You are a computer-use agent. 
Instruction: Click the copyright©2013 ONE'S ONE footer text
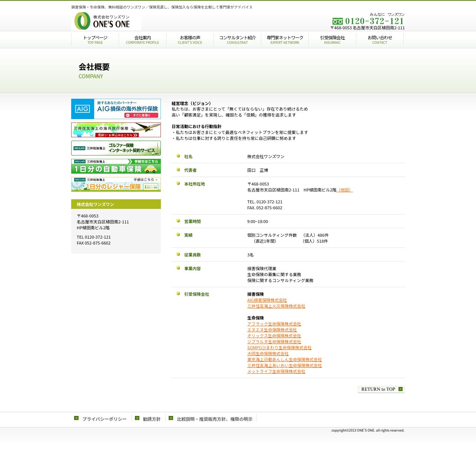tap(368, 430)
